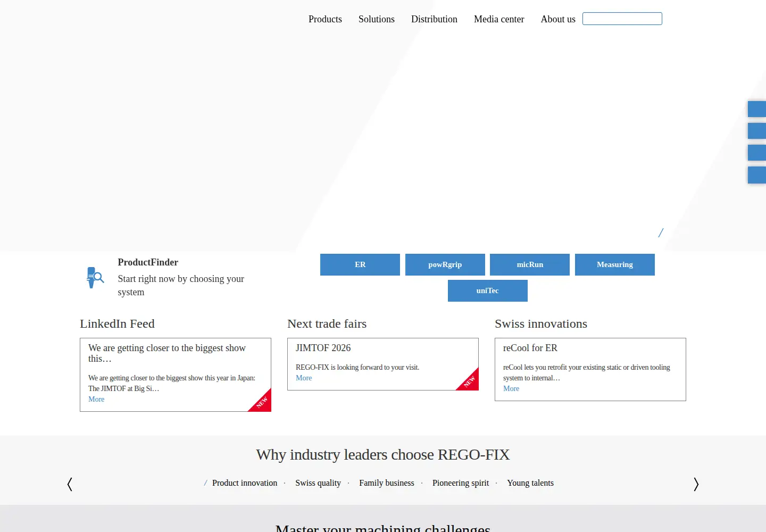Click the topmost blue side tab at right edge

coord(757,109)
